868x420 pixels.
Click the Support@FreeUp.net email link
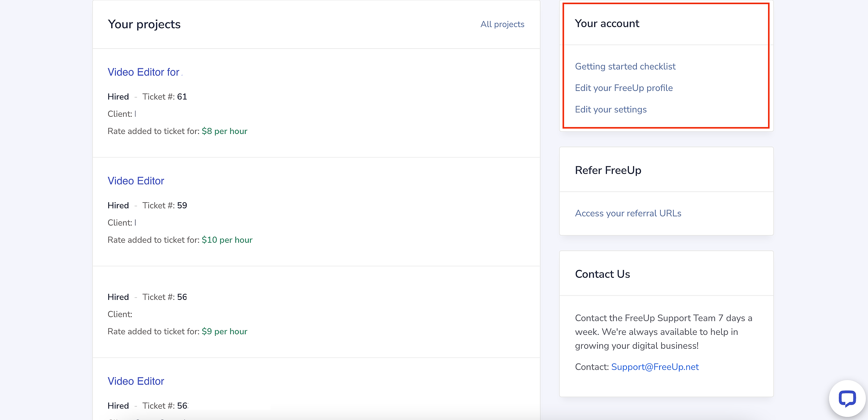tap(655, 367)
